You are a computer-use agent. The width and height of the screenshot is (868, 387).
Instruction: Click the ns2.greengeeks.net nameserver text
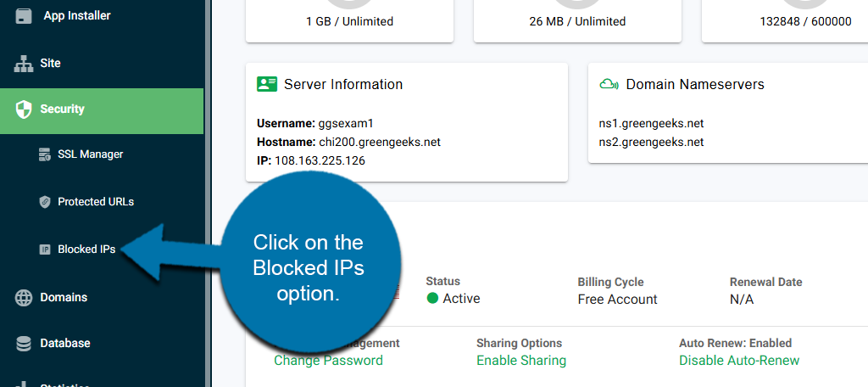pos(651,142)
